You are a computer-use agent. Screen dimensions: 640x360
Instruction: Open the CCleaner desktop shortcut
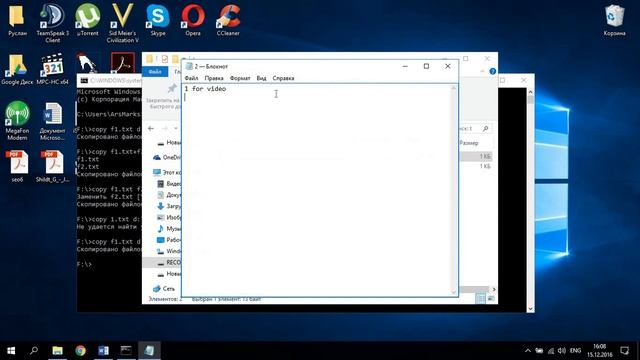(228, 20)
